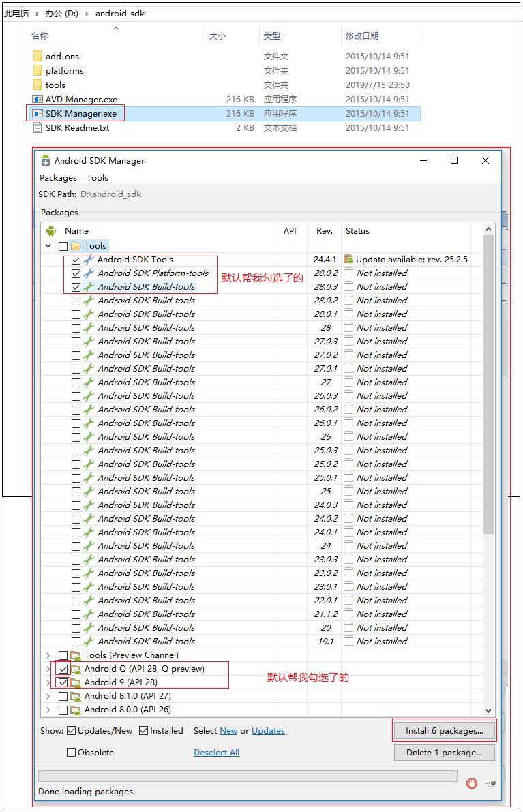Click the wrench icon of Android SDK Tools
This screenshot has height=812, width=523.
pos(89,260)
